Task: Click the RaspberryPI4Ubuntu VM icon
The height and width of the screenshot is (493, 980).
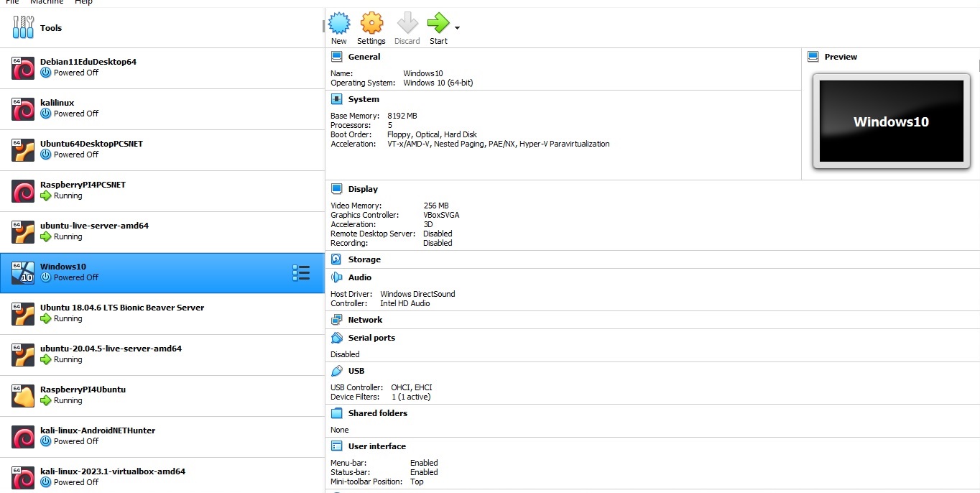Action: pos(23,395)
